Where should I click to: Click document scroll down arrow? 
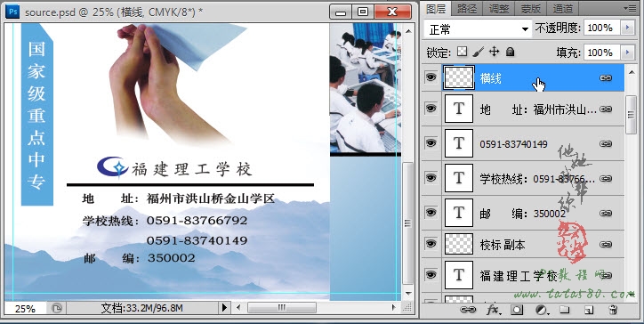(408, 294)
